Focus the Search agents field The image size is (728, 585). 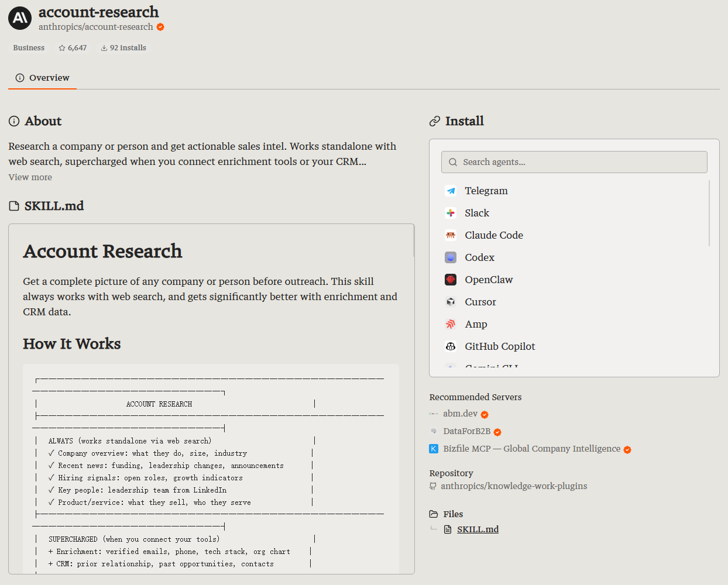click(x=574, y=162)
